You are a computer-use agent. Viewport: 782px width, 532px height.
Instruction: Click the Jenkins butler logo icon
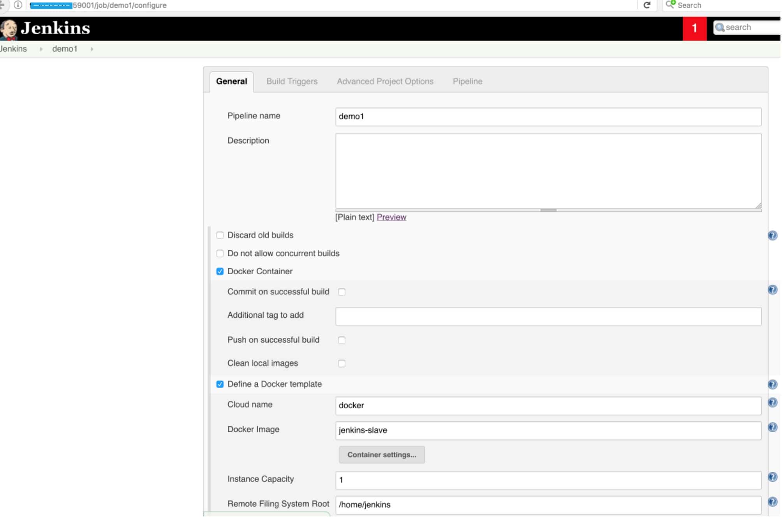click(x=9, y=29)
